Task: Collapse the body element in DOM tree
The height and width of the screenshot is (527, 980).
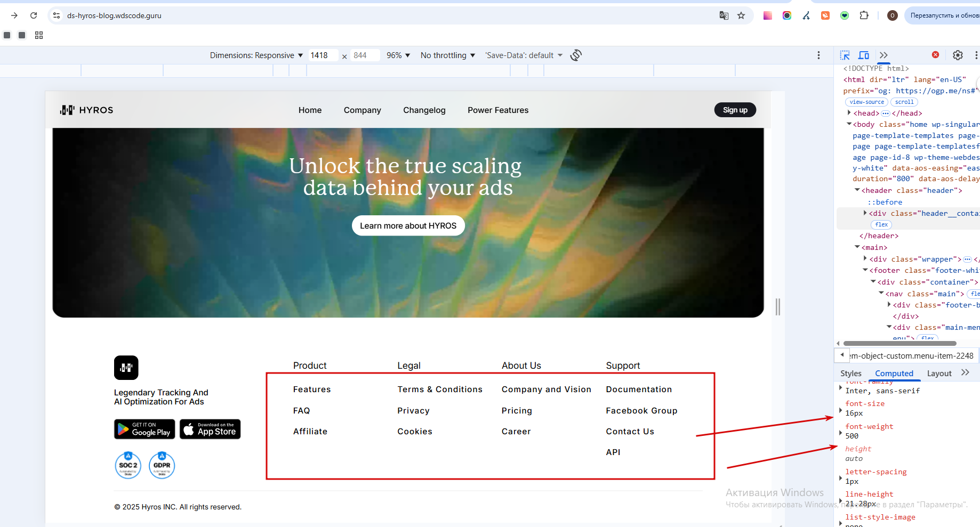Action: coord(849,124)
